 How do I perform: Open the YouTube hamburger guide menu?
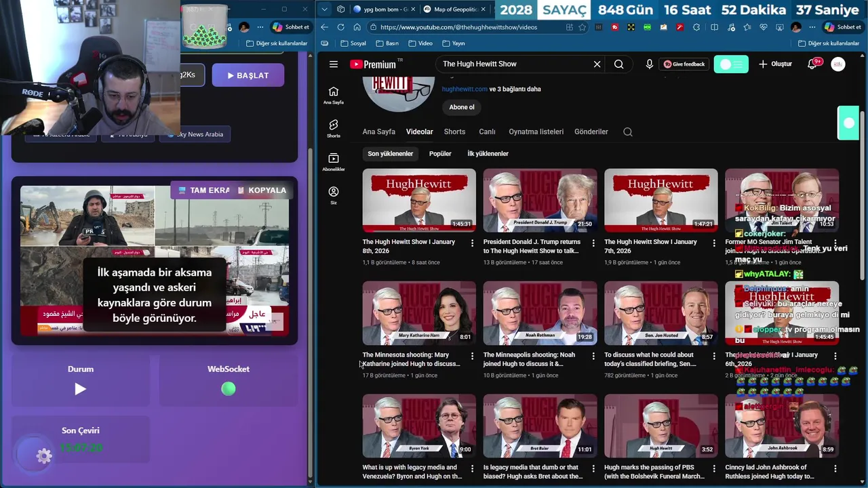click(x=334, y=64)
